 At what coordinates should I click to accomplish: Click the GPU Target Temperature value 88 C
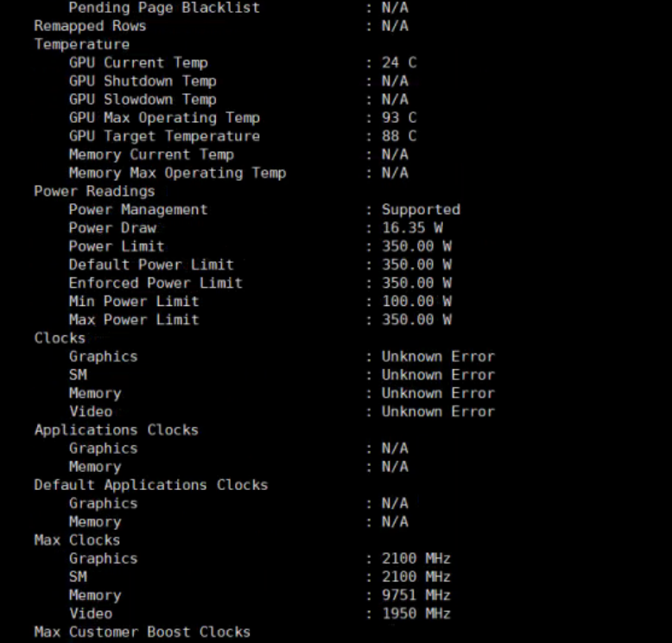(x=399, y=137)
